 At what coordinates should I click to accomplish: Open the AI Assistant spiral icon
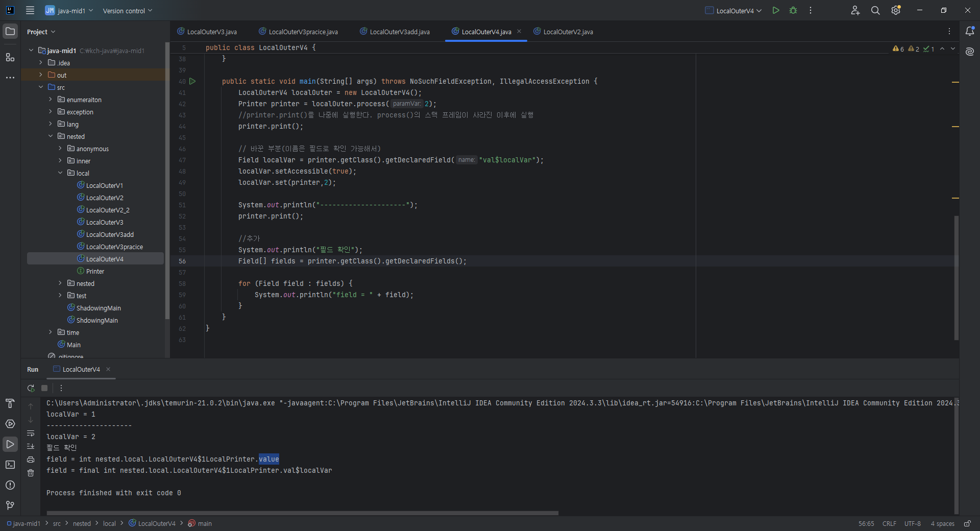coord(970,52)
